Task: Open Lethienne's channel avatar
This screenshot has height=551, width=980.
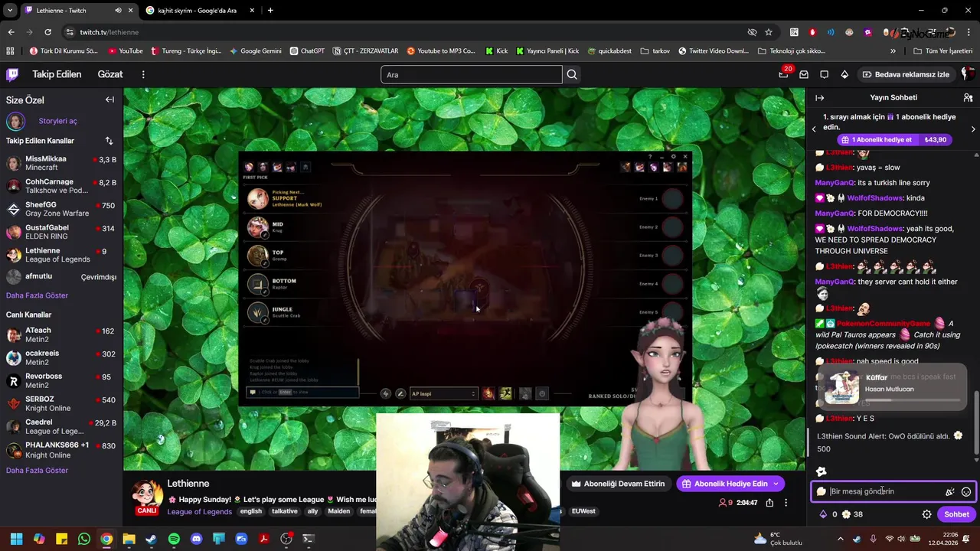Action: pos(146,495)
